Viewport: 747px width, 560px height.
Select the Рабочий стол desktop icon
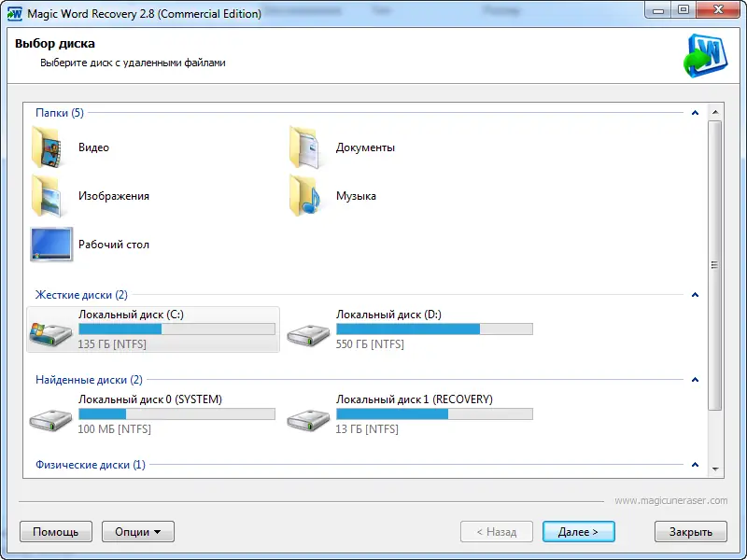(x=51, y=245)
